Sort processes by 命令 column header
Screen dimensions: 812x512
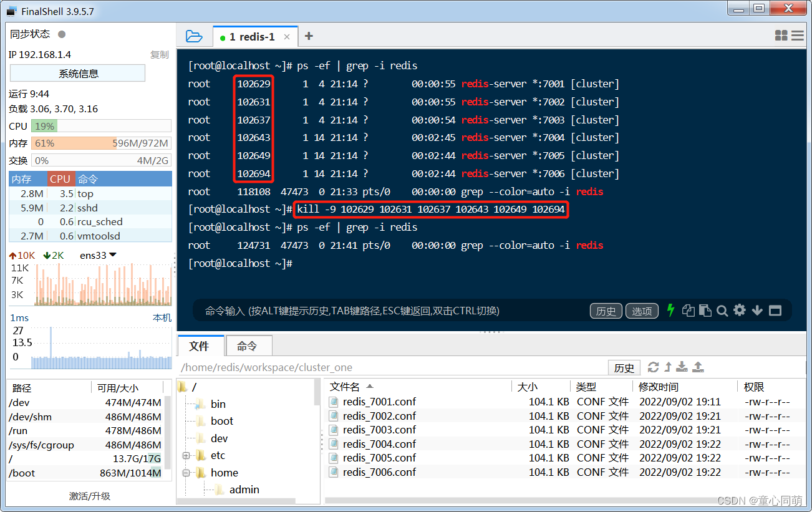tap(123, 179)
